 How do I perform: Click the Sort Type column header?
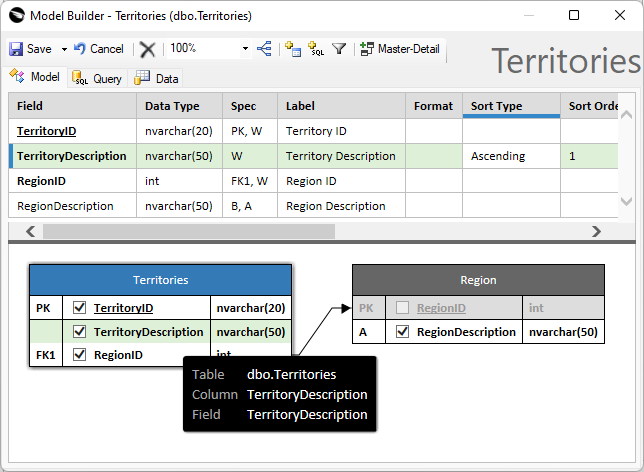tap(511, 106)
